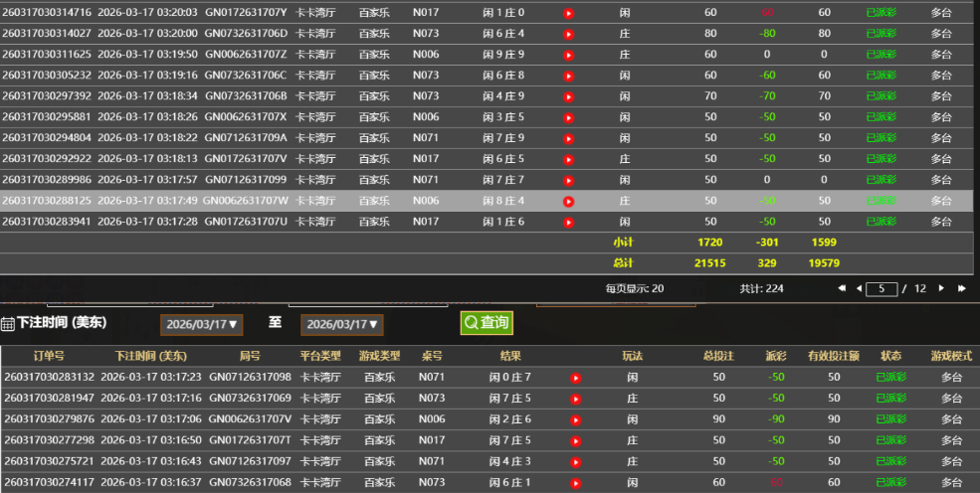This screenshot has height=493, width=980.
Task: Click the 游戏模式 column header
Action: 952,356
